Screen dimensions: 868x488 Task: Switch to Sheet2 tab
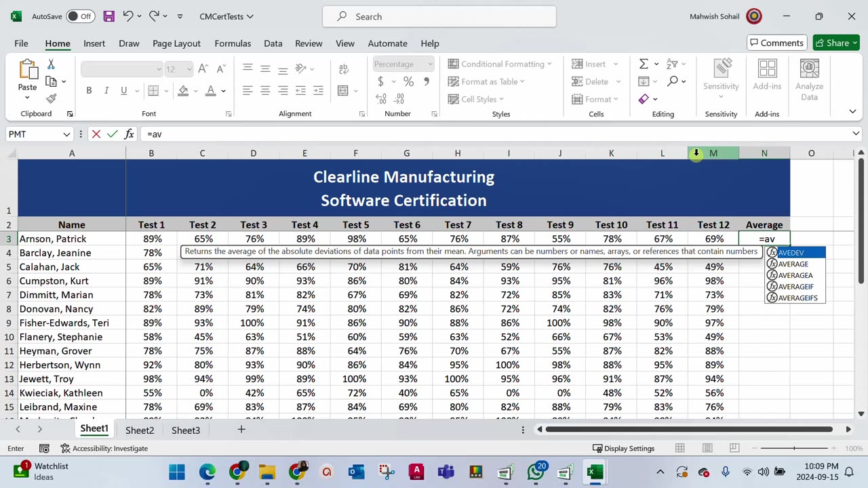[140, 430]
